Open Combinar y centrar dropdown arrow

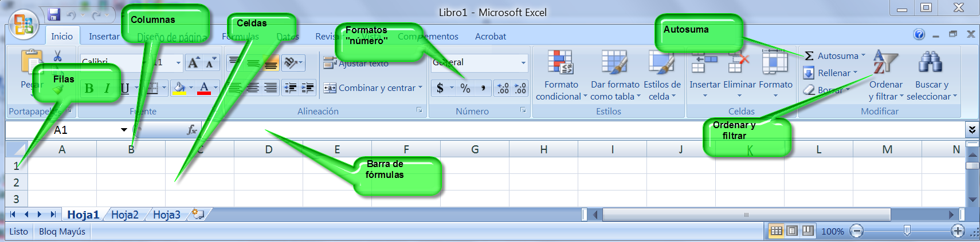[420, 88]
